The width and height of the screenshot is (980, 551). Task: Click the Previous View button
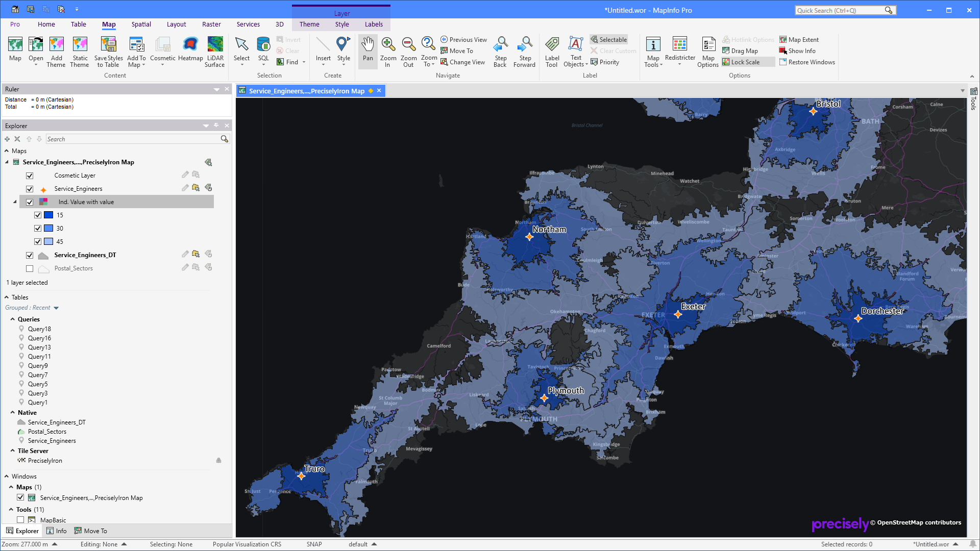pos(463,40)
